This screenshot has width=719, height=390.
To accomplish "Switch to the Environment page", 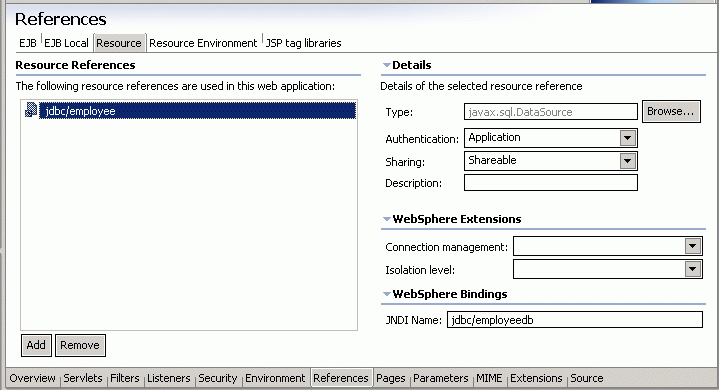I will (x=275, y=378).
